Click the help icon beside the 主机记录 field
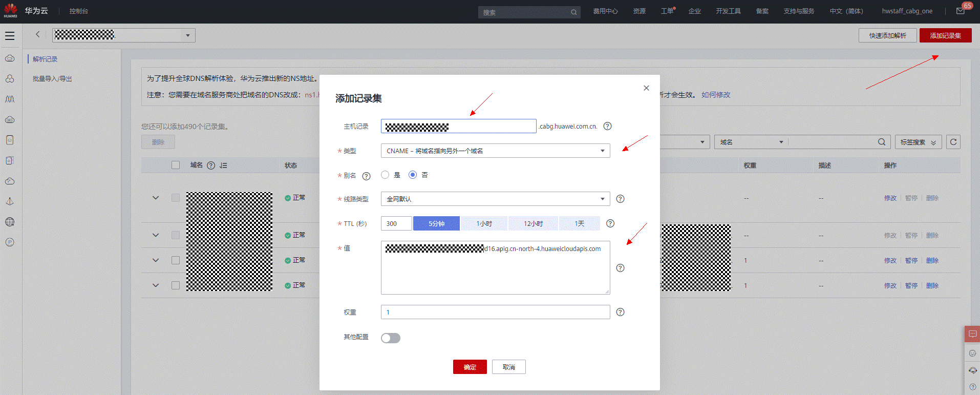 click(608, 126)
